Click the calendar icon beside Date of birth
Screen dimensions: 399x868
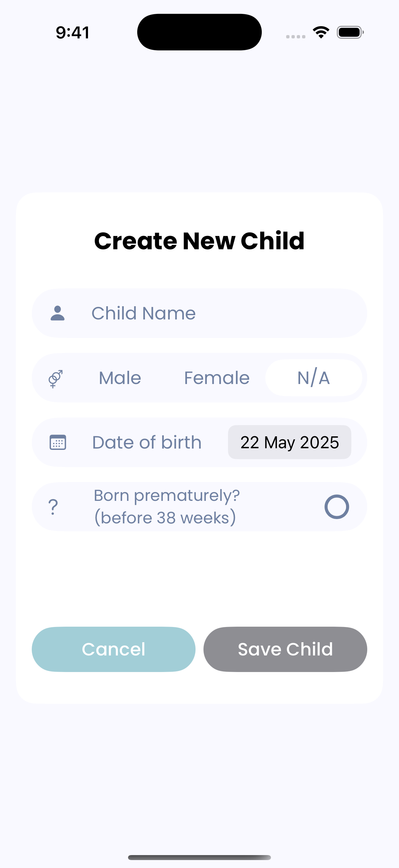tap(58, 442)
